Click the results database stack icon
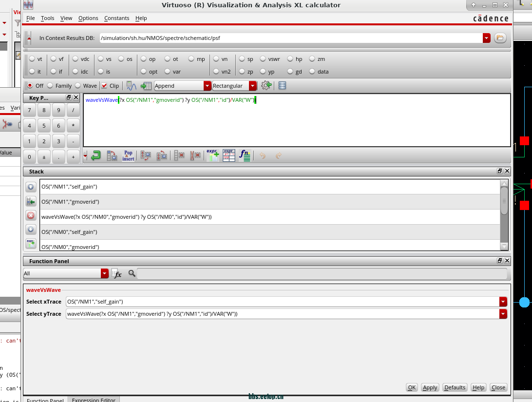Screen dimensions: 532x402 (x=282, y=85)
